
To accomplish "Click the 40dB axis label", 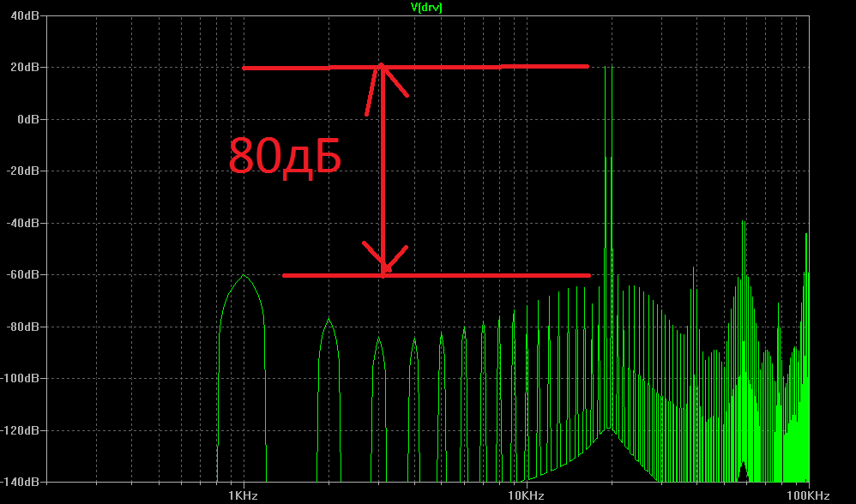I will click(x=25, y=15).
